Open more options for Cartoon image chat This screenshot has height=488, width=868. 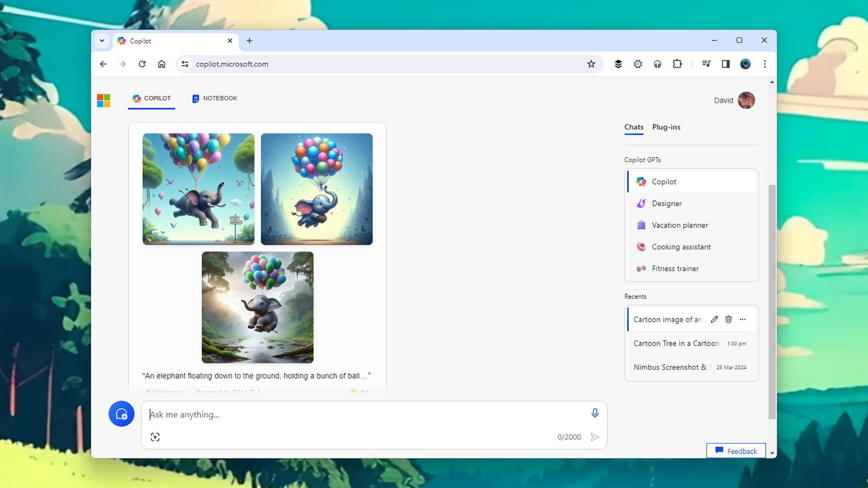[743, 320]
